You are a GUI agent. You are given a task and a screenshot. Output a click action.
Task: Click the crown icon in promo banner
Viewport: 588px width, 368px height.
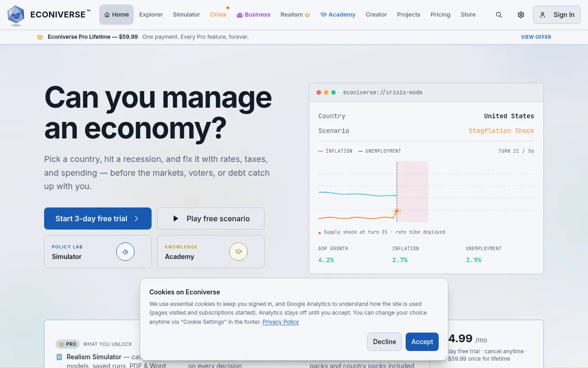40,37
